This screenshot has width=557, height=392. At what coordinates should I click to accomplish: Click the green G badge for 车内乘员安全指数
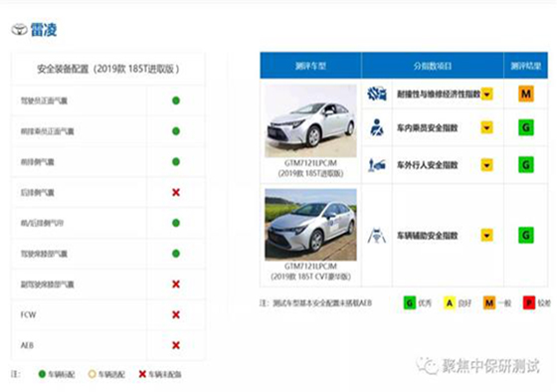pyautogui.click(x=526, y=127)
